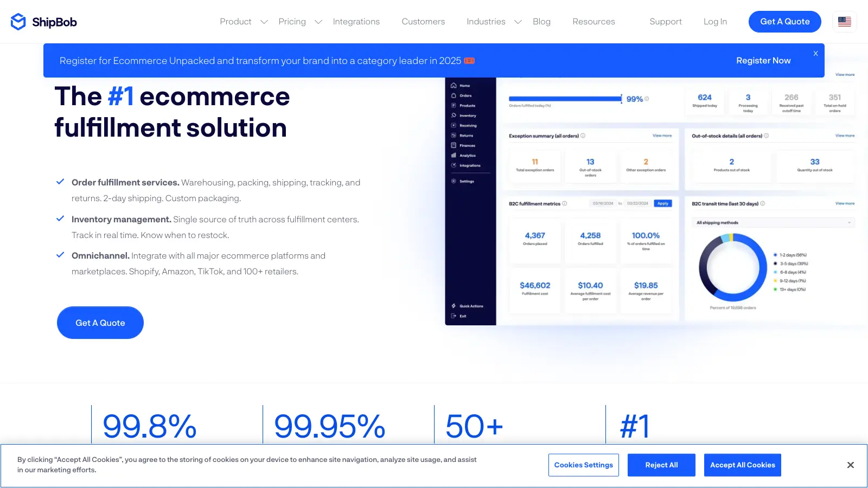Click the Home icon in dashboard sidebar
The height and width of the screenshot is (488, 868).
click(x=454, y=86)
